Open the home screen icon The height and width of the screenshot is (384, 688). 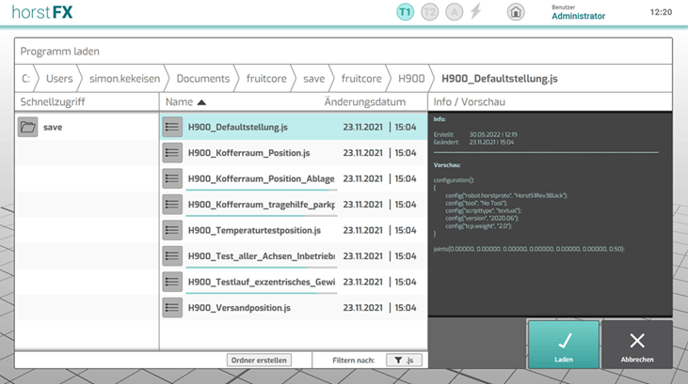click(516, 12)
